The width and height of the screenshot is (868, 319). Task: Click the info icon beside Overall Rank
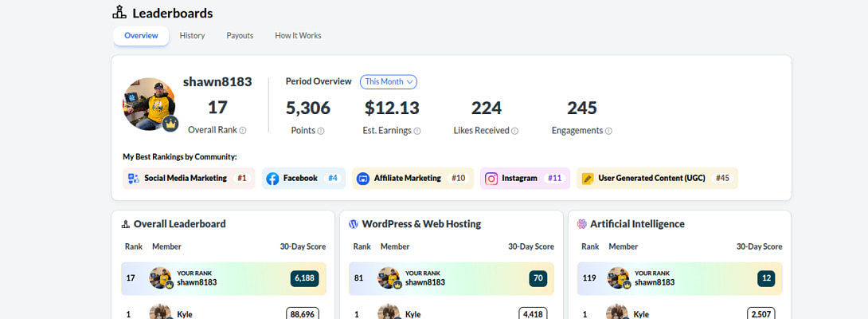[243, 130]
